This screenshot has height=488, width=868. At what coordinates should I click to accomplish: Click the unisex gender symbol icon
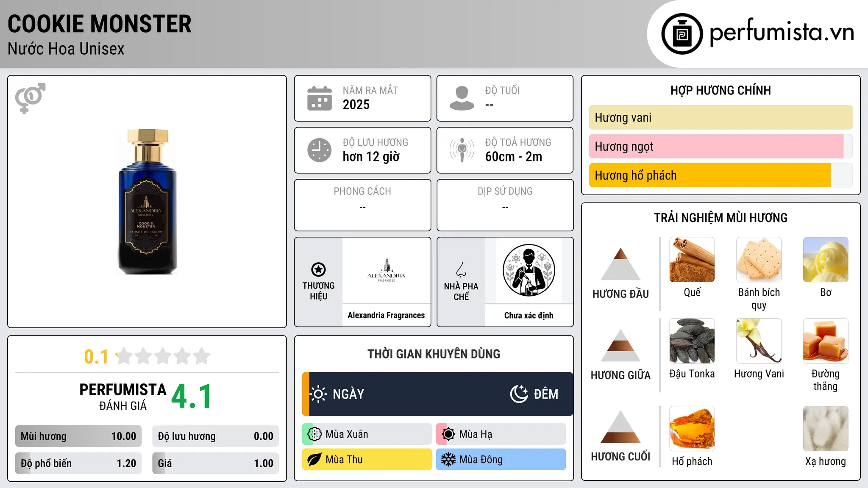(x=30, y=98)
